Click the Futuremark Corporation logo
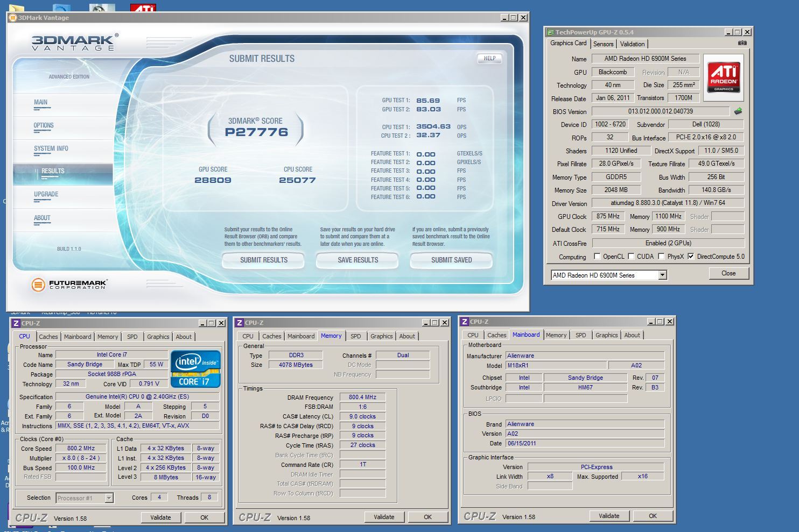Viewport: 799px width, 532px height. point(69,285)
